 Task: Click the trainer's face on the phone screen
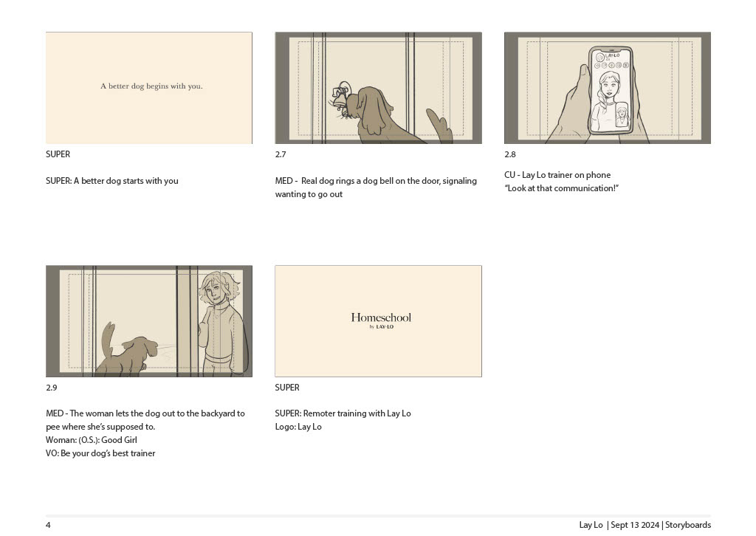609,86
